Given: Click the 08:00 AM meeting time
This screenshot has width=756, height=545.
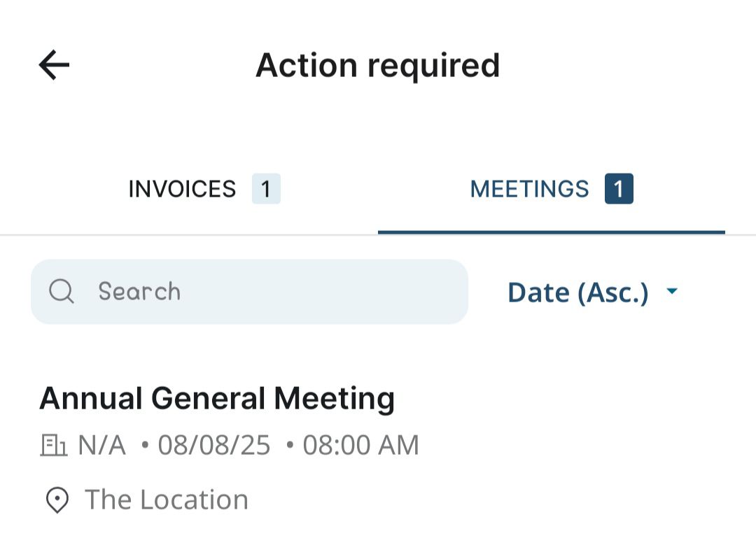Looking at the screenshot, I should (x=360, y=445).
